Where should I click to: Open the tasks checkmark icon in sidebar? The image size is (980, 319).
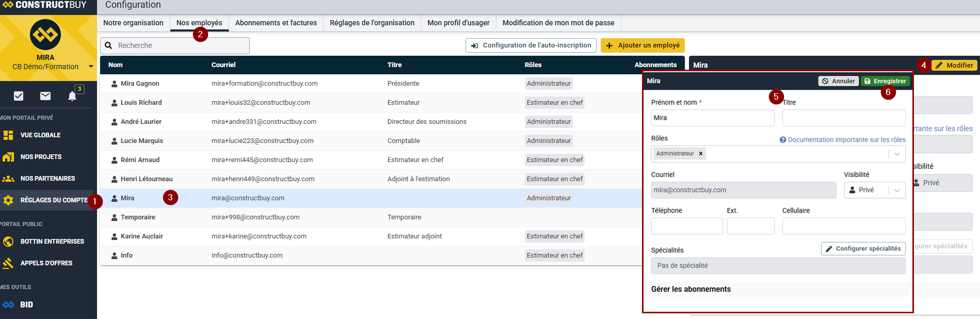tap(19, 95)
